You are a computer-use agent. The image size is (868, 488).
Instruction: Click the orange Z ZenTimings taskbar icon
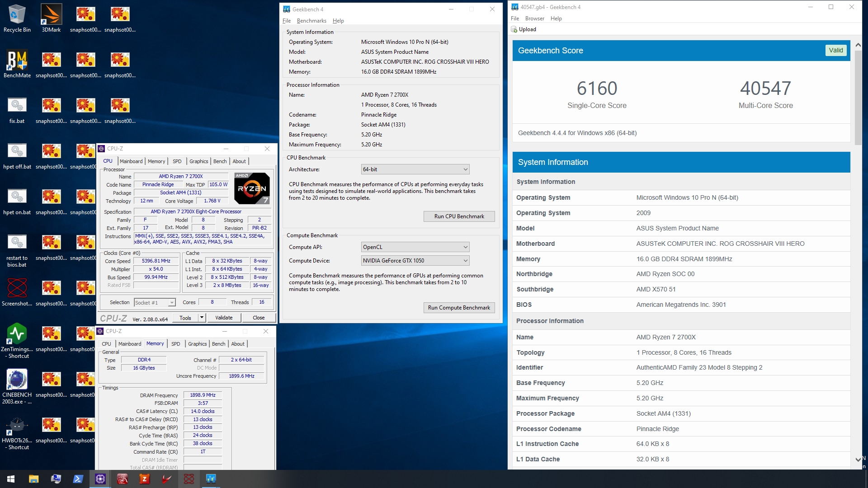click(x=144, y=479)
